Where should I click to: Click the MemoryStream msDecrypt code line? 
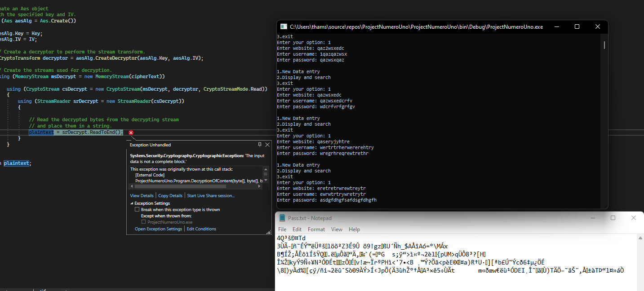pyautogui.click(x=83, y=77)
